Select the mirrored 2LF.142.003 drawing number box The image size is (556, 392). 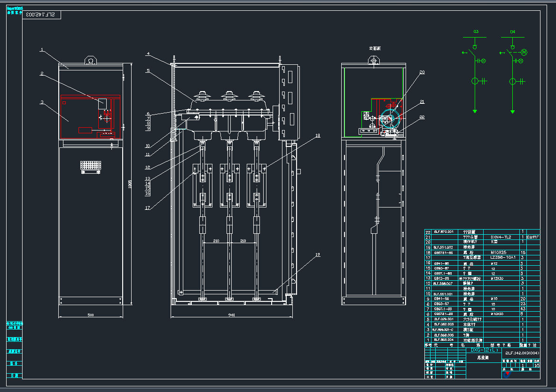[41, 15]
